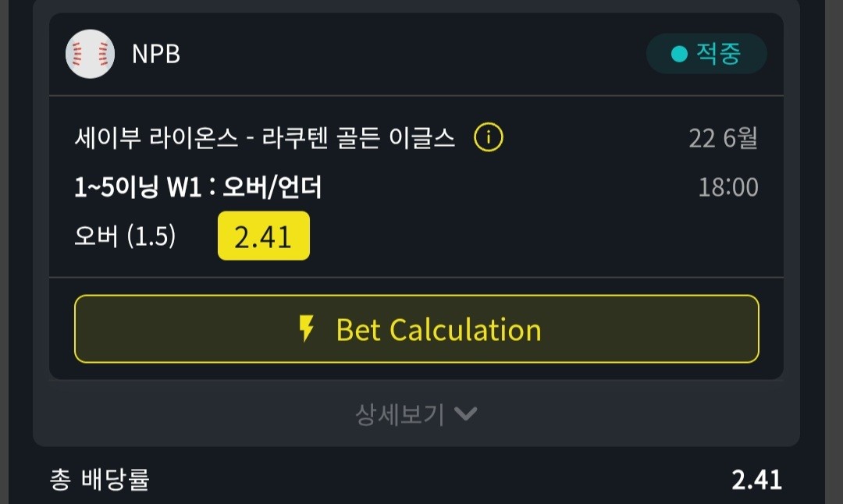Open the match info circle icon
The image size is (843, 504).
pyautogui.click(x=488, y=137)
